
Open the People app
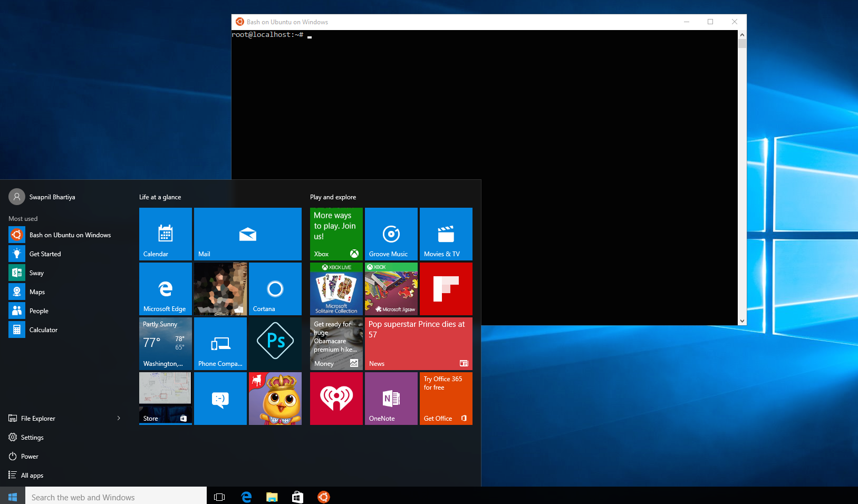[x=40, y=311]
